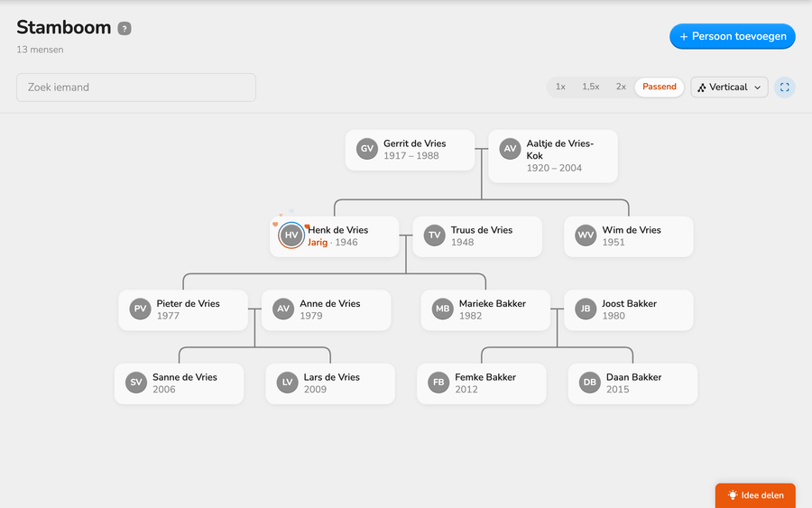Click the AV avatar of Aaltje de Vries-Kok
812x508 pixels.
pyautogui.click(x=510, y=149)
